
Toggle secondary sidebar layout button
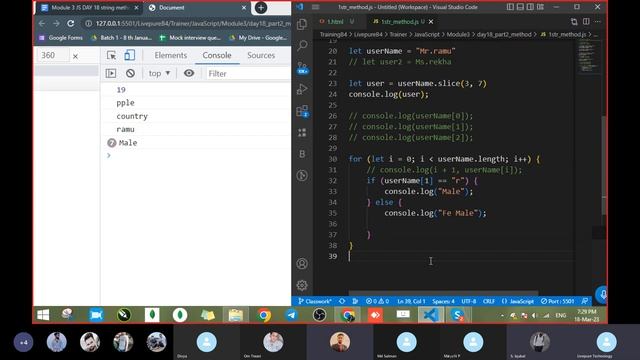(530, 7)
